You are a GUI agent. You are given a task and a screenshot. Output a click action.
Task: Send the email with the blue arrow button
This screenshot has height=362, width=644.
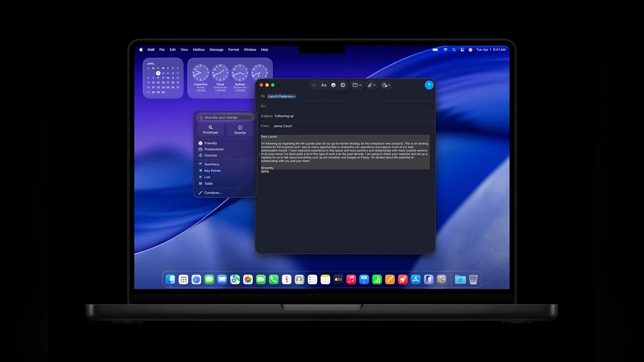point(429,85)
